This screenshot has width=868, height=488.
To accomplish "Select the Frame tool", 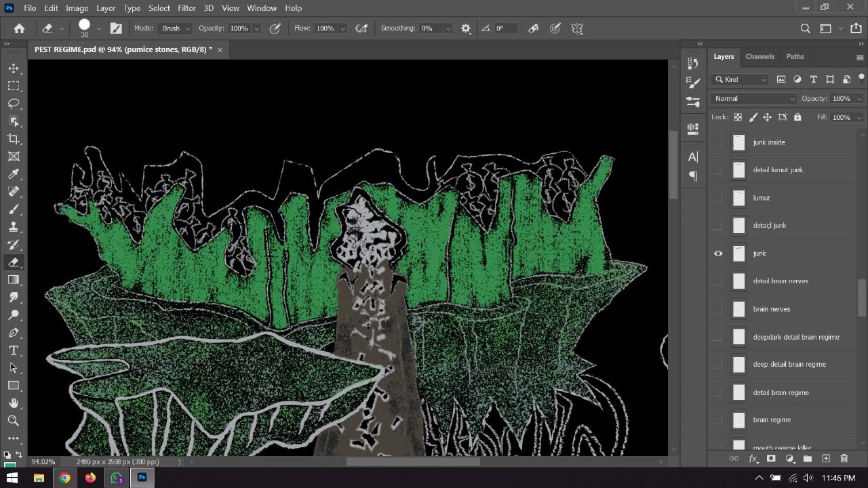I will 14,157.
